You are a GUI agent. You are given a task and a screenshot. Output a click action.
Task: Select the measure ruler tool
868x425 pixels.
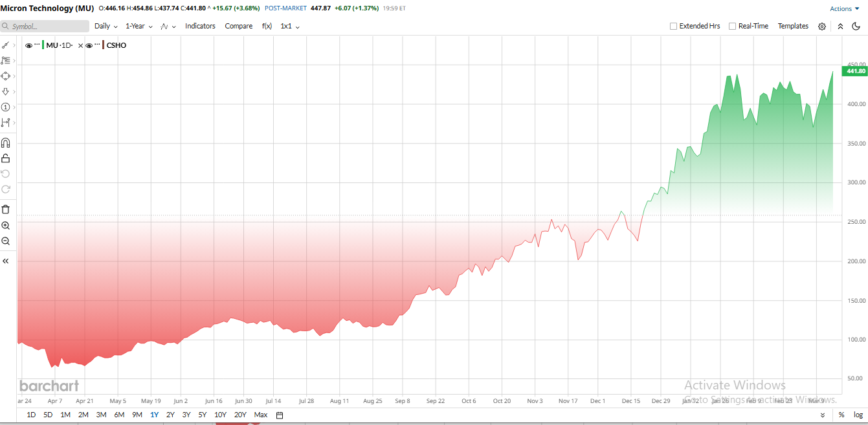point(5,122)
